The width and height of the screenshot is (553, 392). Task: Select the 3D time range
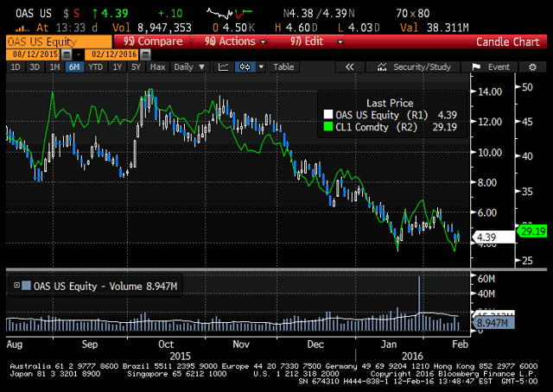(35, 67)
